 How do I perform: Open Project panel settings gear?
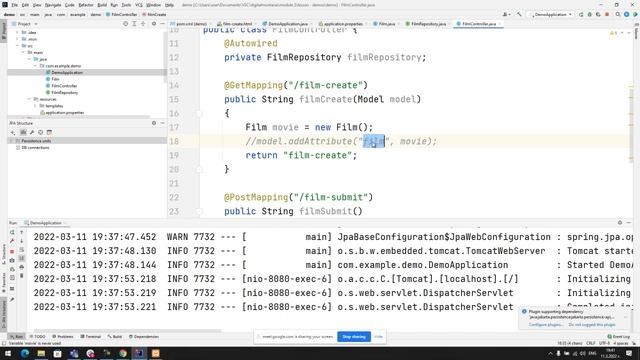pos(154,24)
